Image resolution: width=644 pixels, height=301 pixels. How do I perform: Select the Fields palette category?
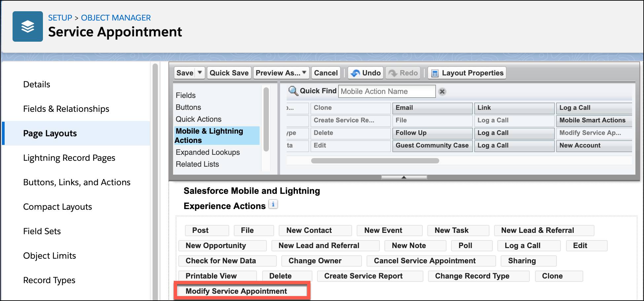tap(186, 95)
